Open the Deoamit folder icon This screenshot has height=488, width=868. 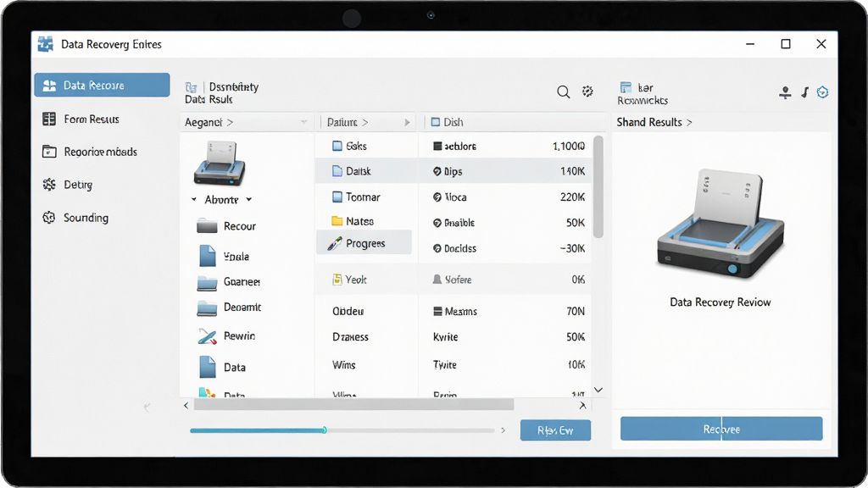point(207,308)
